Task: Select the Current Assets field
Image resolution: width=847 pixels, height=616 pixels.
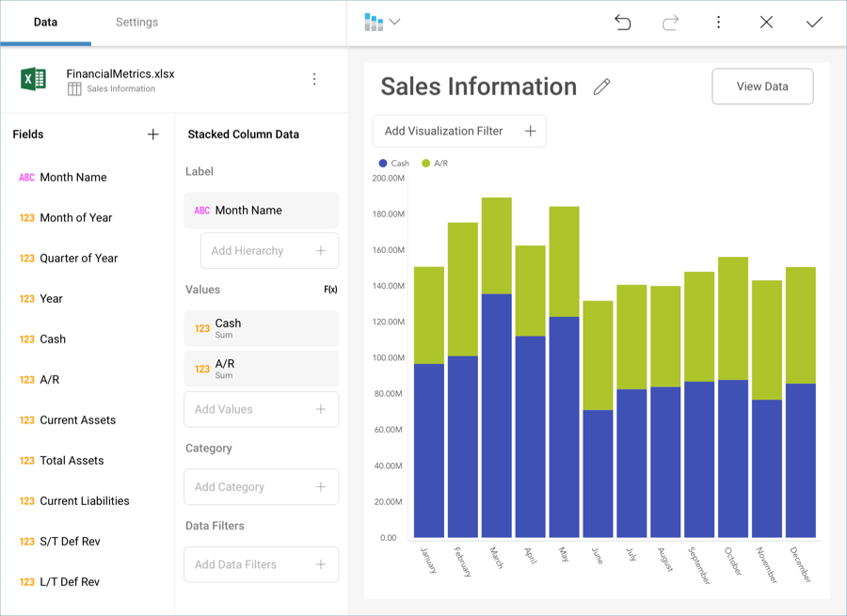Action: [x=77, y=420]
